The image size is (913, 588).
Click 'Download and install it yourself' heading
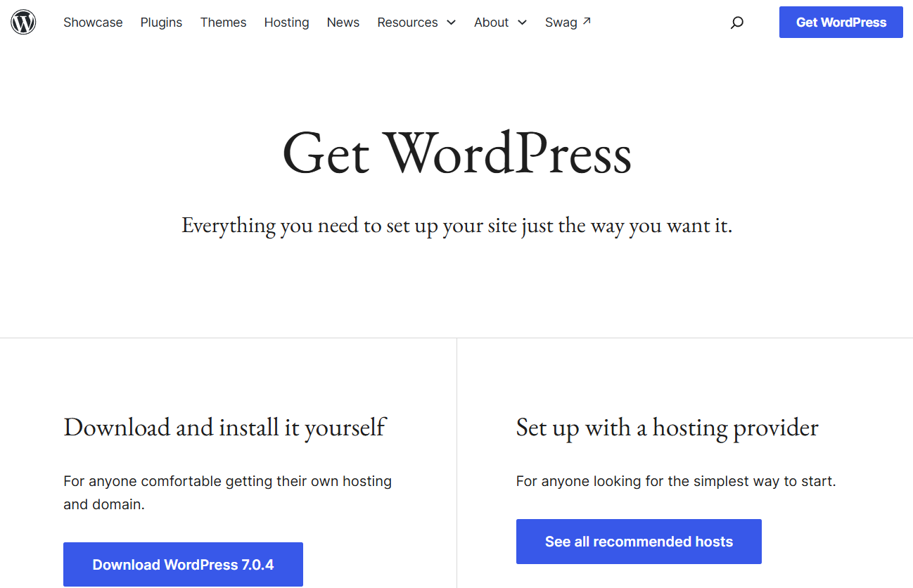click(x=225, y=428)
